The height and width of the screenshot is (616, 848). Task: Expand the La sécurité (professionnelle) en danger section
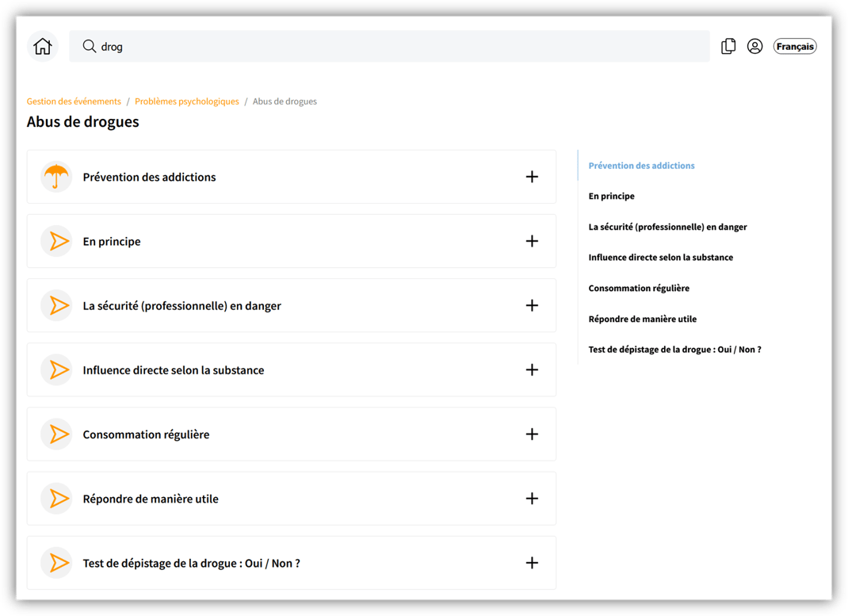click(532, 305)
